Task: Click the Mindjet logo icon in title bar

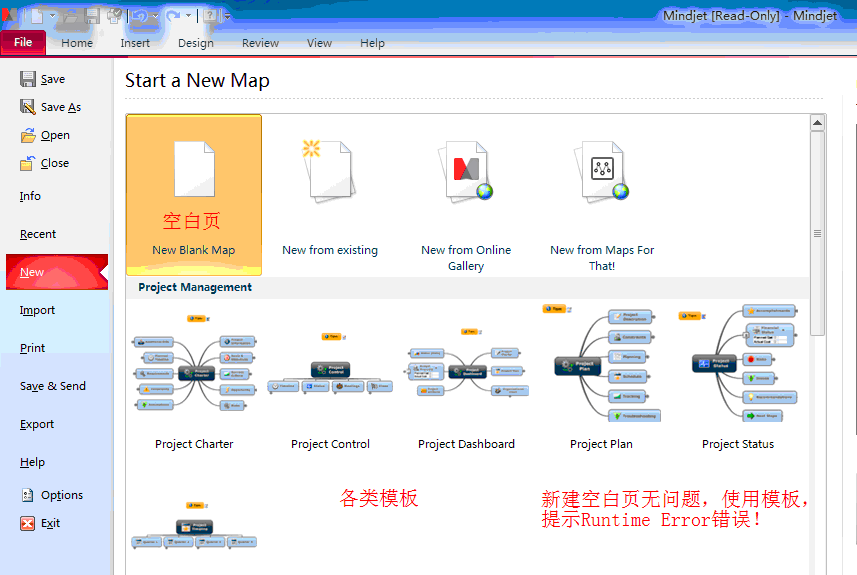Action: coord(8,16)
